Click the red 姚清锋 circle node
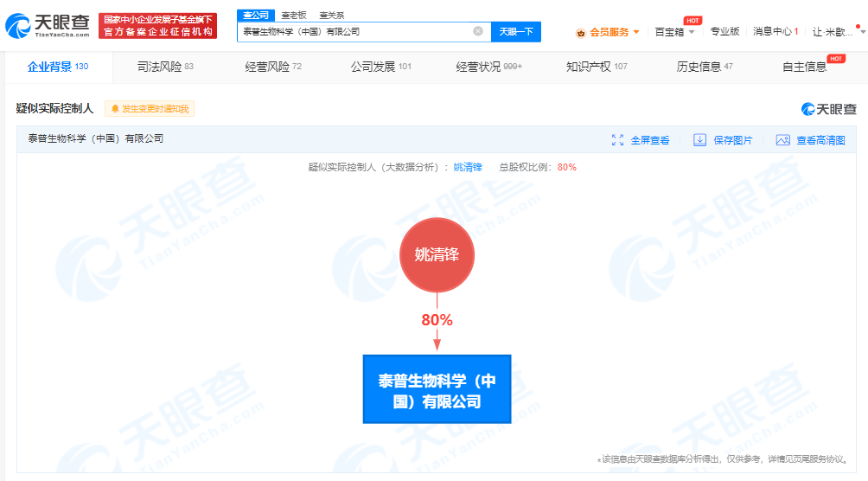 pyautogui.click(x=437, y=255)
